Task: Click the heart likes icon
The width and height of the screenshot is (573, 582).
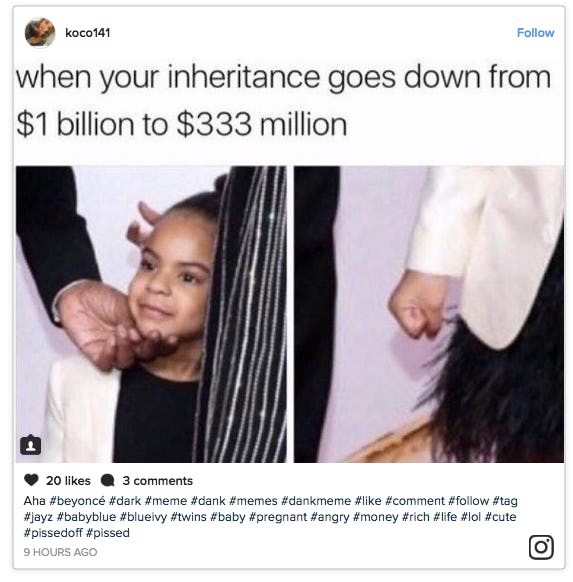Action: coord(31,480)
